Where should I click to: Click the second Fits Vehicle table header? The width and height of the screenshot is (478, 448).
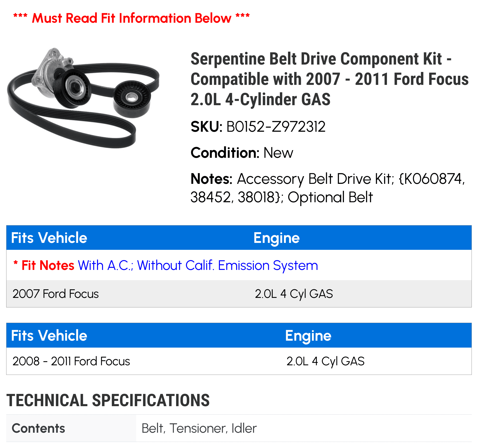click(x=49, y=335)
